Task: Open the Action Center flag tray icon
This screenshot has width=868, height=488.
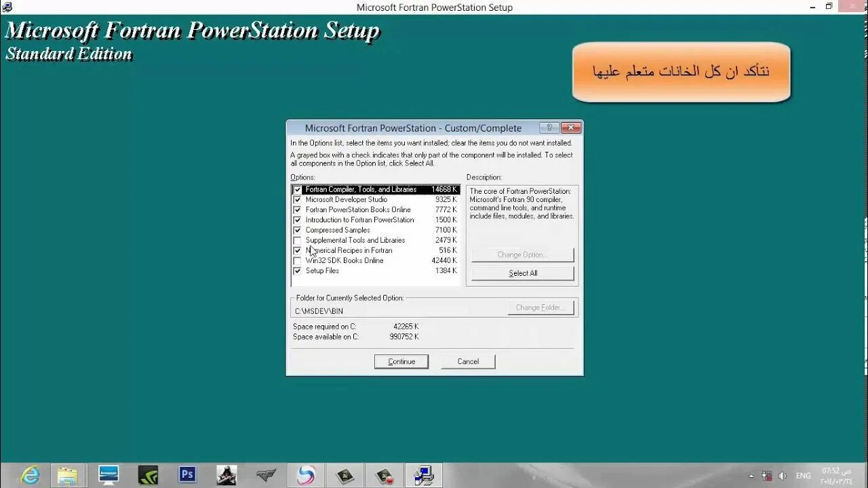Action: pyautogui.click(x=767, y=476)
